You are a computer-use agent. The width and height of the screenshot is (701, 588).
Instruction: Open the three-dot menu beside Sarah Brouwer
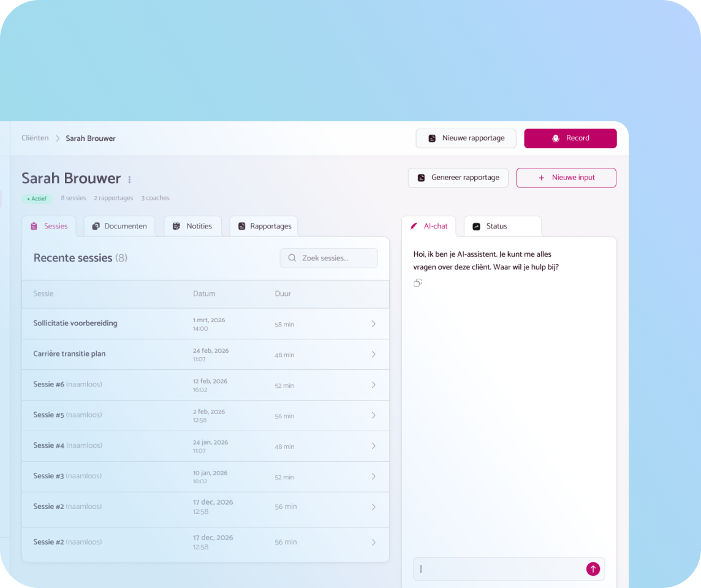129,179
